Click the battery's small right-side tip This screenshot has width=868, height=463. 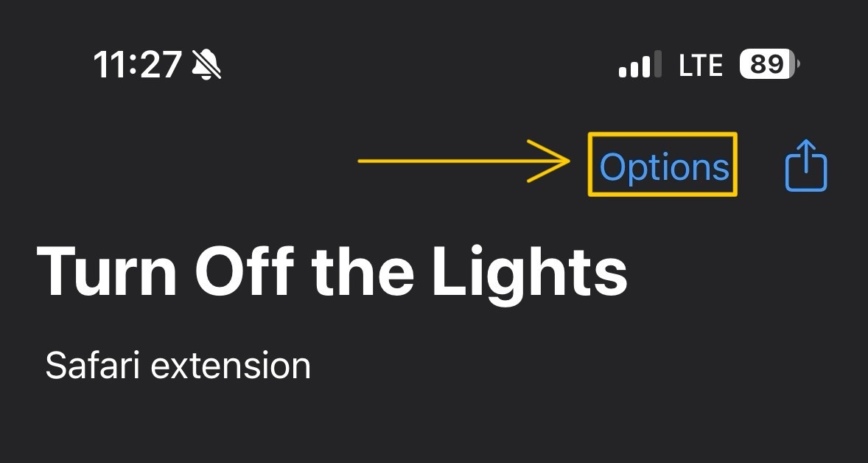coord(798,64)
